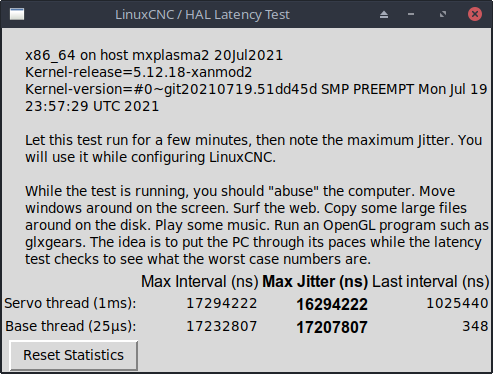The image size is (493, 374).
Task: Close the HAL Latency Test window
Action: (475, 14)
